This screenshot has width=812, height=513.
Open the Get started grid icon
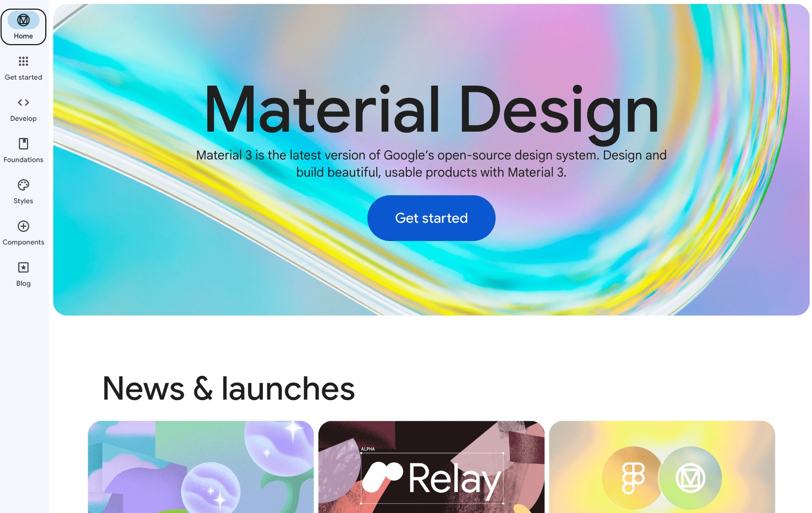(x=23, y=61)
